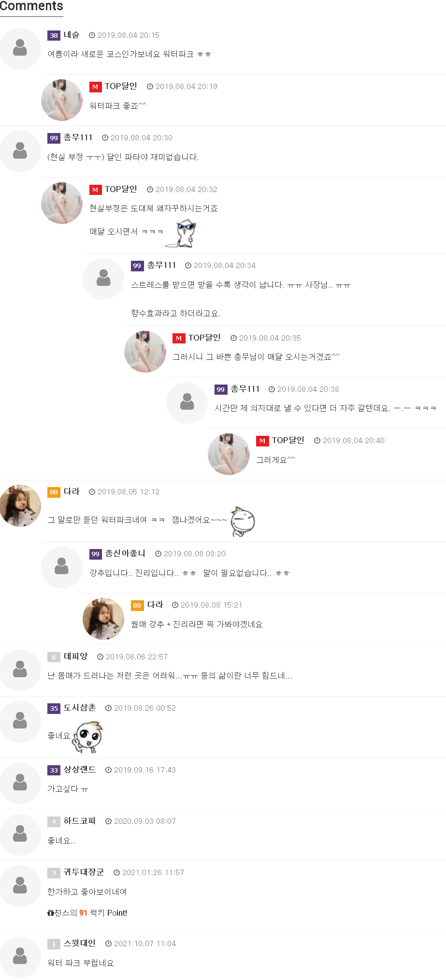446x980 pixels.
Task: Click the level 6 badge beside 데피앙
Action: 54,657
